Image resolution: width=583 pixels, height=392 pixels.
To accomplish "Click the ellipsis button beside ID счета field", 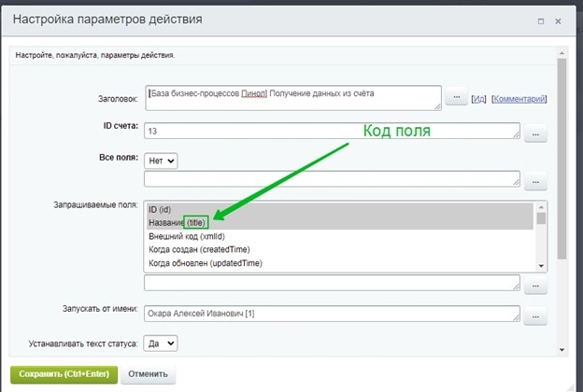I will click(x=535, y=134).
